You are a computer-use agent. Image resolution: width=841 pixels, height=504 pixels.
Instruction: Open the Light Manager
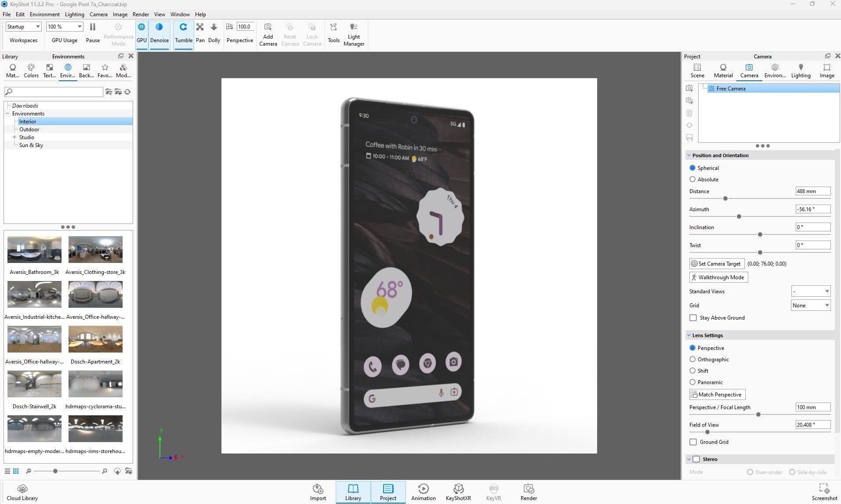click(354, 34)
